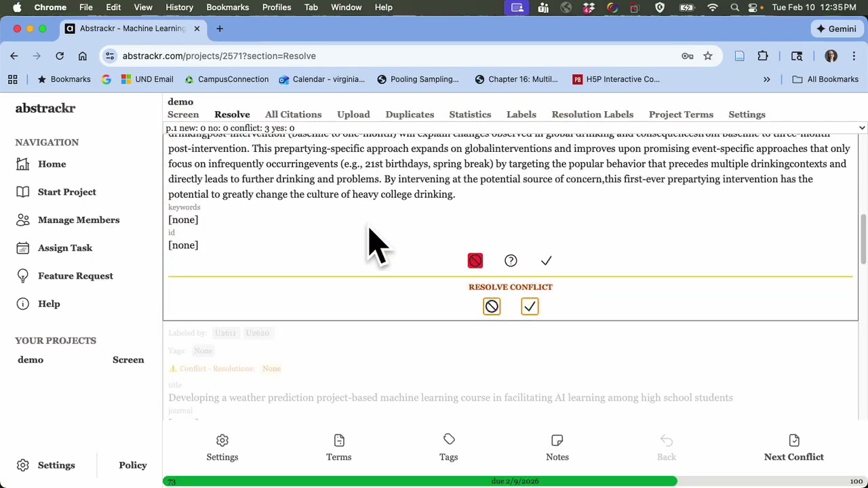Click the checkmark accept label icon
868x488 pixels.
click(x=546, y=261)
